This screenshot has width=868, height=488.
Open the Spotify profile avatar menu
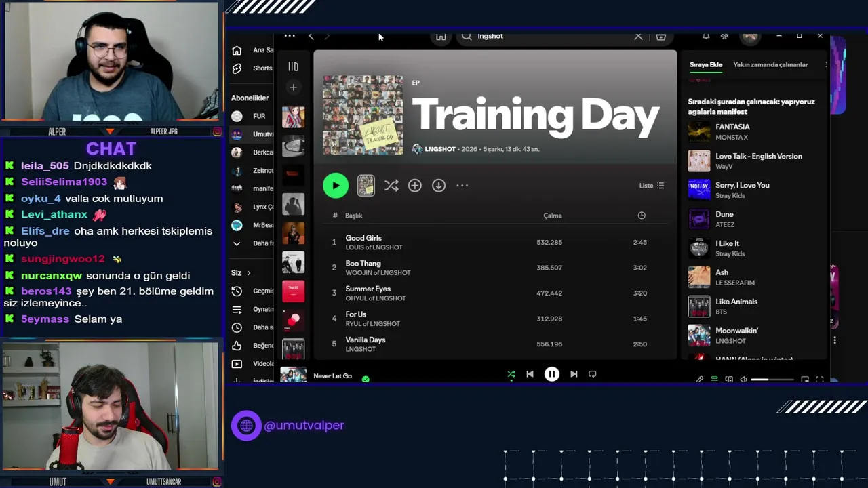click(749, 37)
